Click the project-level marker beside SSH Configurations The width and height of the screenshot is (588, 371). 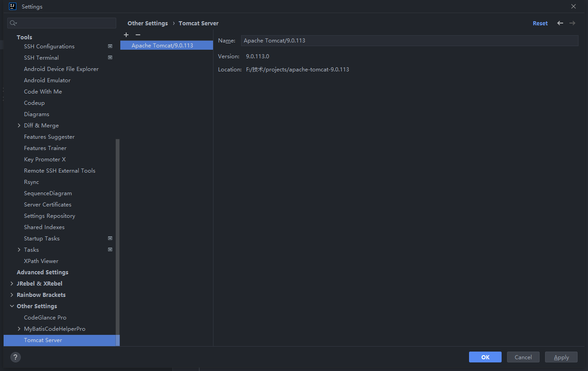tap(110, 46)
